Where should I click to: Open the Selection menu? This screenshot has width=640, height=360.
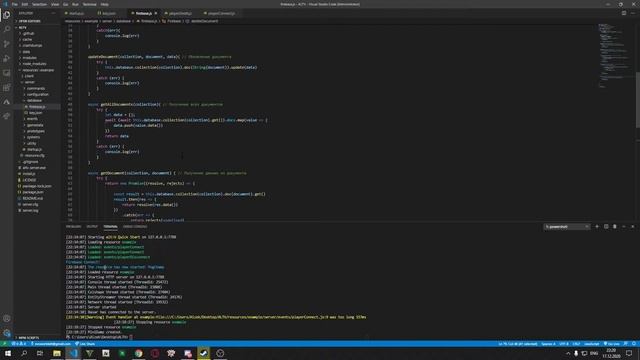tap(39, 4)
